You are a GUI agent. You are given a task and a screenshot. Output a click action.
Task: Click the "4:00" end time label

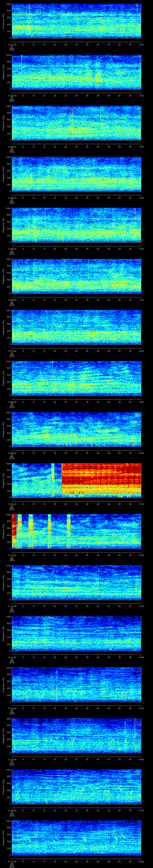141,147
